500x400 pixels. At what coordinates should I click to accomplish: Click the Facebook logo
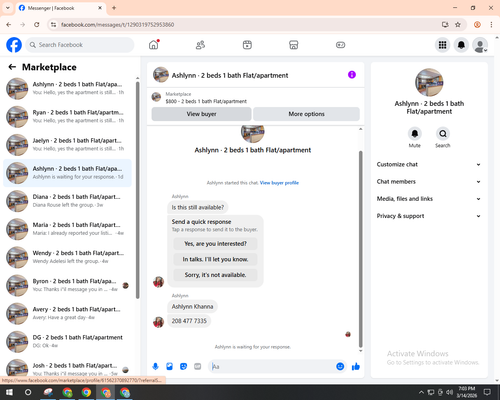click(14, 45)
